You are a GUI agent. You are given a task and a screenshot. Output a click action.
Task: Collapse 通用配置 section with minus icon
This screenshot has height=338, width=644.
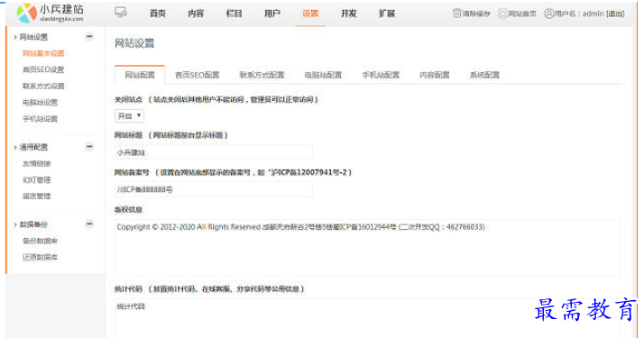[x=89, y=147]
